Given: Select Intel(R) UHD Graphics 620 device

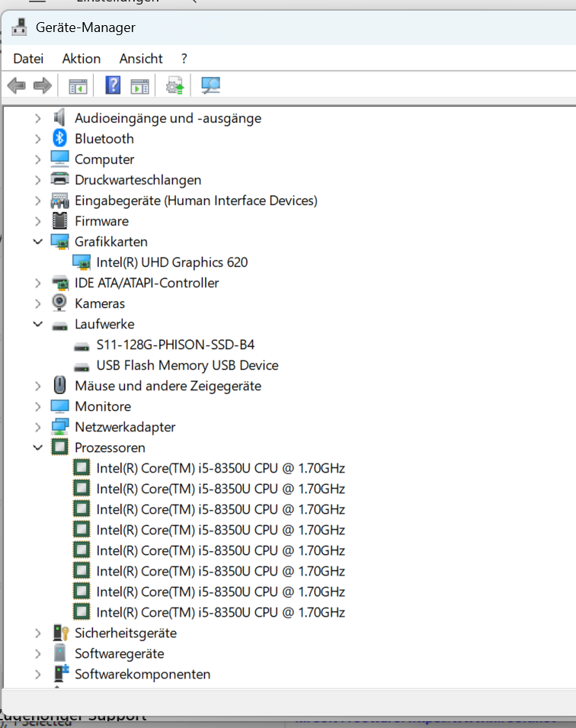Looking at the screenshot, I should click(x=171, y=262).
